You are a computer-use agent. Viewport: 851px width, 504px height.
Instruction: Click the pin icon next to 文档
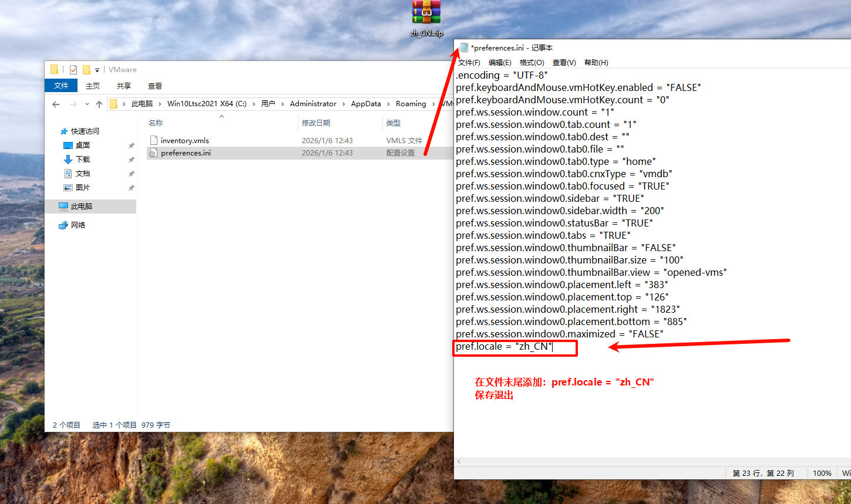click(132, 174)
